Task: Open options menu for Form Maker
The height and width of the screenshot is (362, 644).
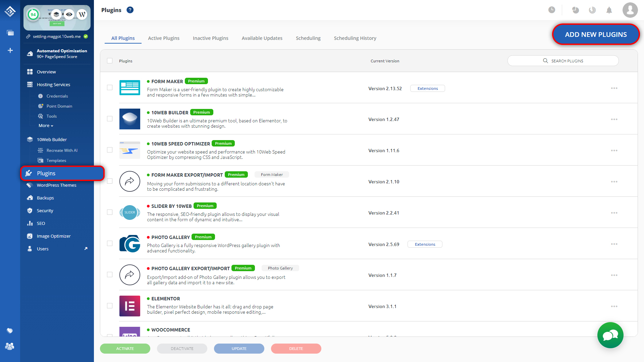Action: [x=614, y=88]
